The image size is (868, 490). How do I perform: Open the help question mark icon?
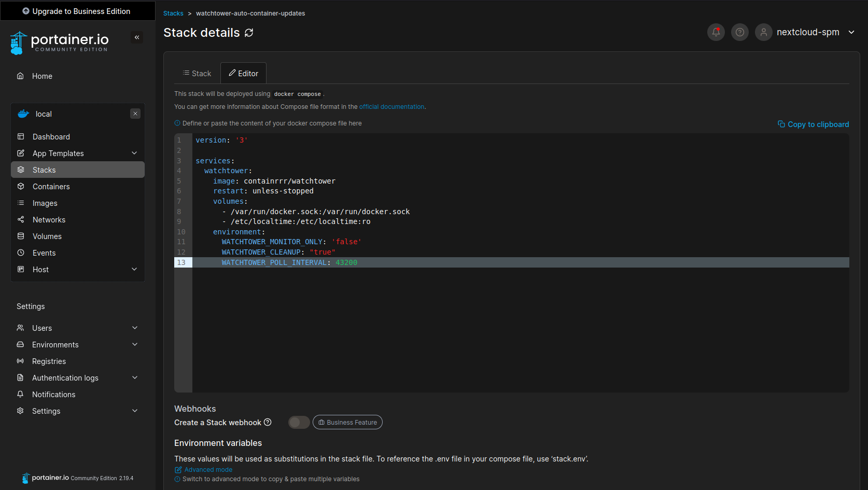click(x=739, y=32)
